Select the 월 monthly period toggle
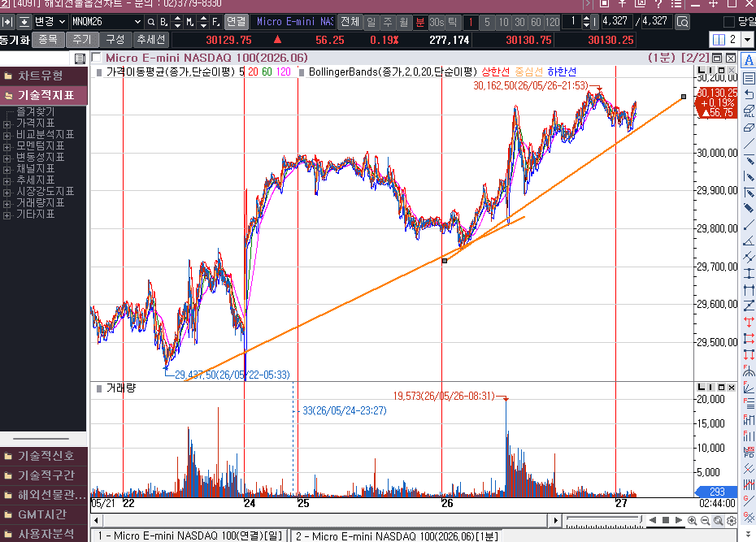 point(404,22)
